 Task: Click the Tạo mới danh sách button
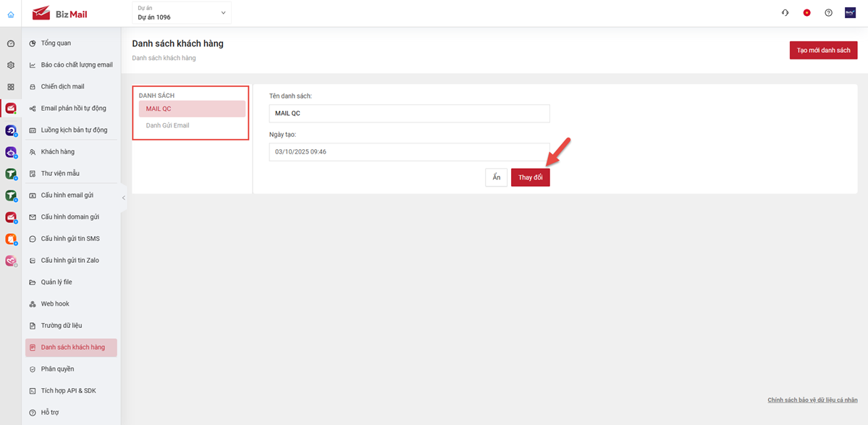click(x=823, y=50)
